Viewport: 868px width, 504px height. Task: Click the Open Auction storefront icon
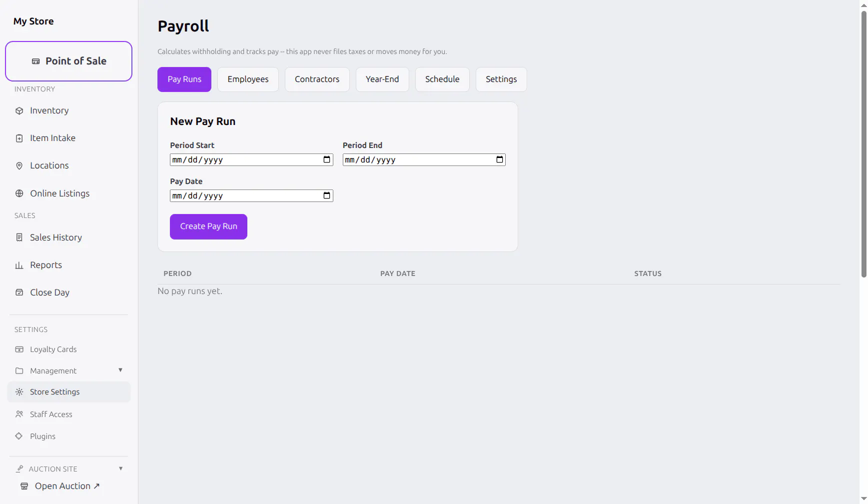(24, 486)
